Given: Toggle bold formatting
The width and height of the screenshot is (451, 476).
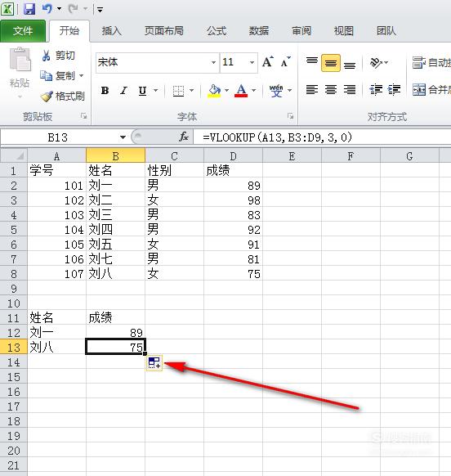Looking at the screenshot, I should click(105, 91).
